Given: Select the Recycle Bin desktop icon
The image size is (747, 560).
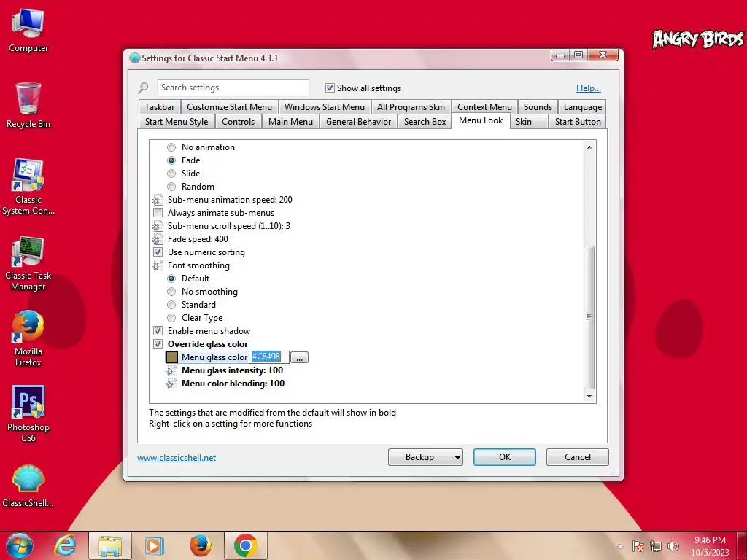Looking at the screenshot, I should click(28, 106).
